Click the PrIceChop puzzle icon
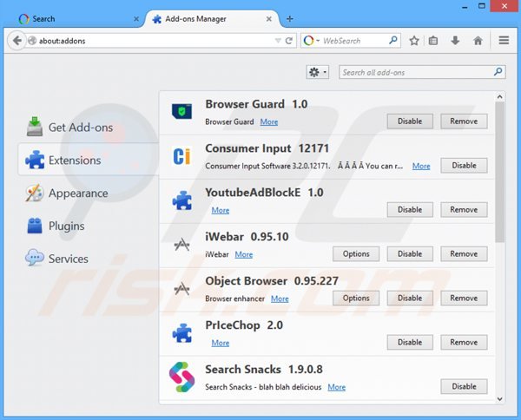The image size is (521, 420). 182,332
